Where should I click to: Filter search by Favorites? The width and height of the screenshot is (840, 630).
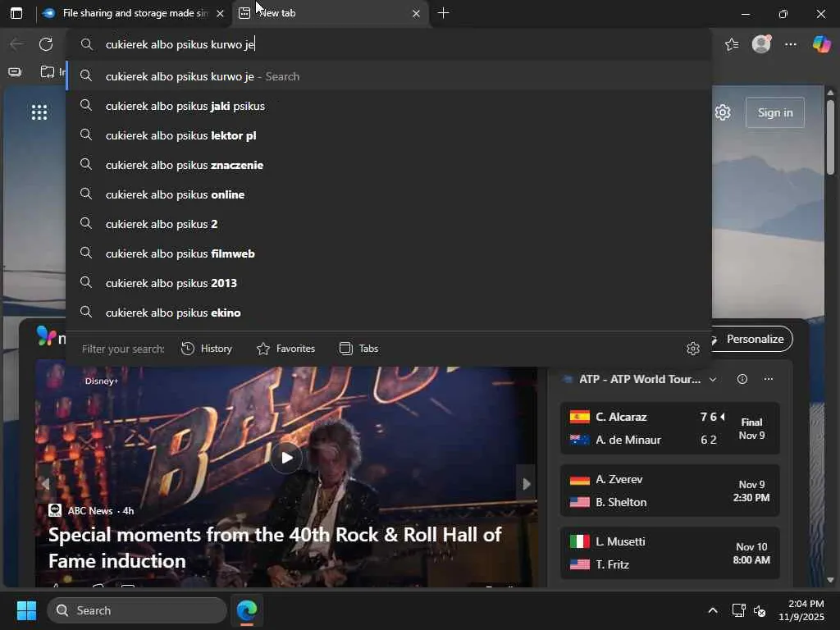coord(285,349)
